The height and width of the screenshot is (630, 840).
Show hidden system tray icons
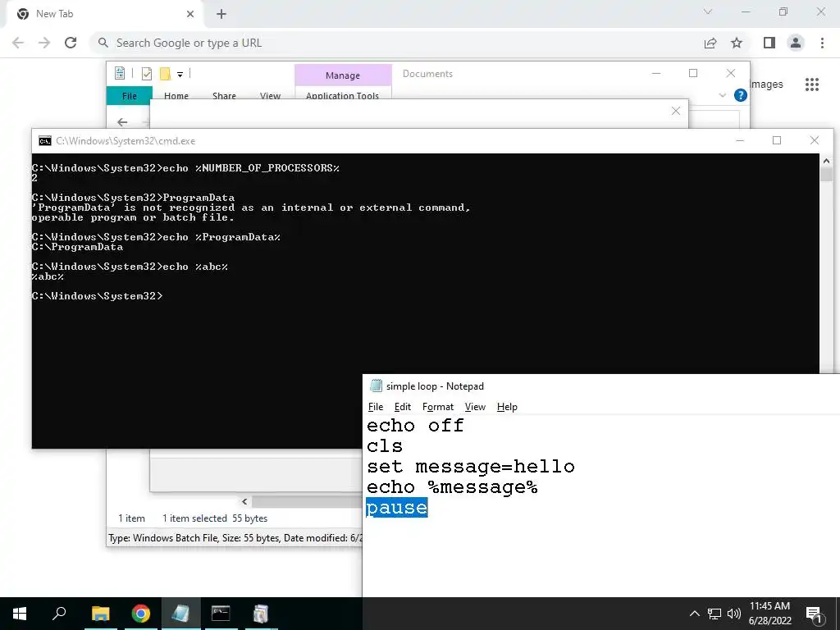click(x=694, y=614)
